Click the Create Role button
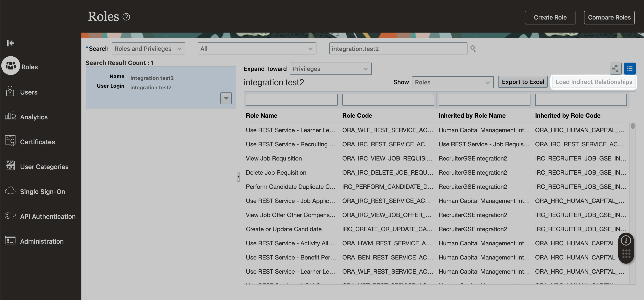Viewport: 644px width, 300px height. pyautogui.click(x=550, y=18)
